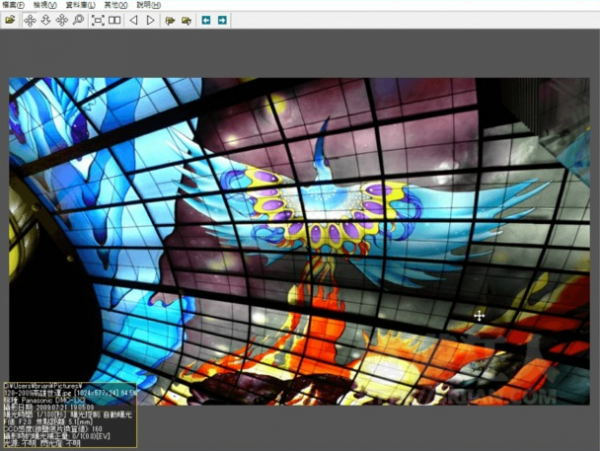Open the 其他(O) menu
This screenshot has width=600, height=451.
[x=118, y=5]
